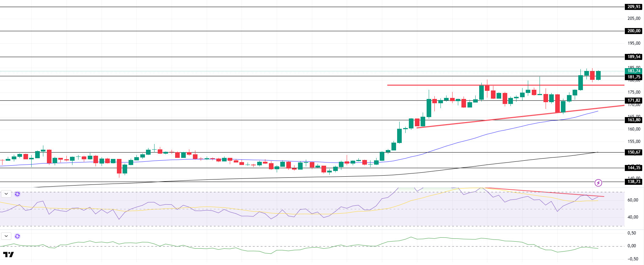Click the sync icon in the RSI pane
This screenshot has height=265, width=644.
17,194
